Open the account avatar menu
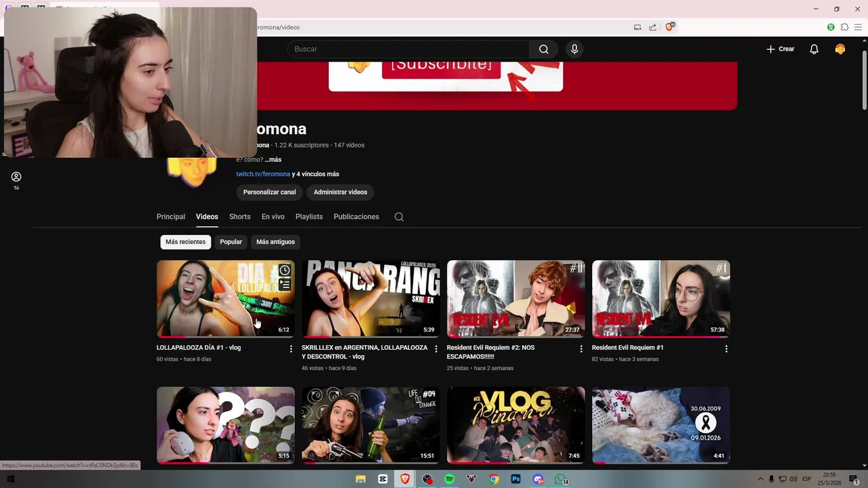Viewport: 868px width, 488px height. pyautogui.click(x=840, y=49)
